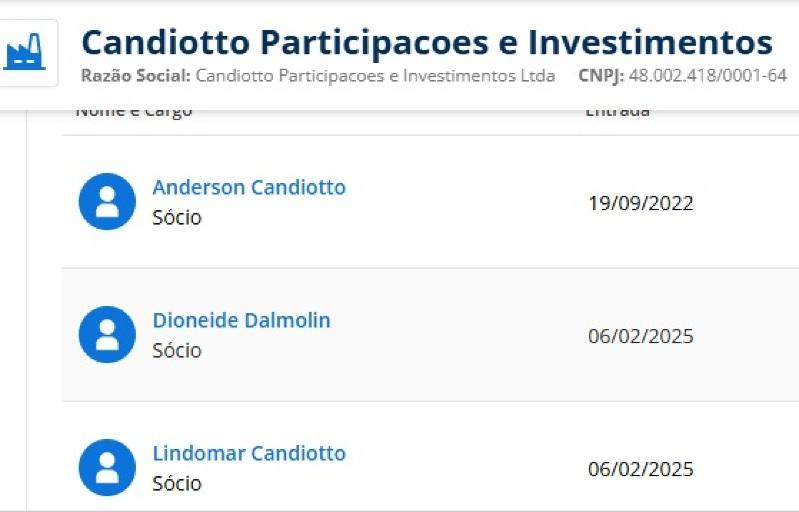Click Dioneide Dalmolin's profile avatar icon

point(107,334)
